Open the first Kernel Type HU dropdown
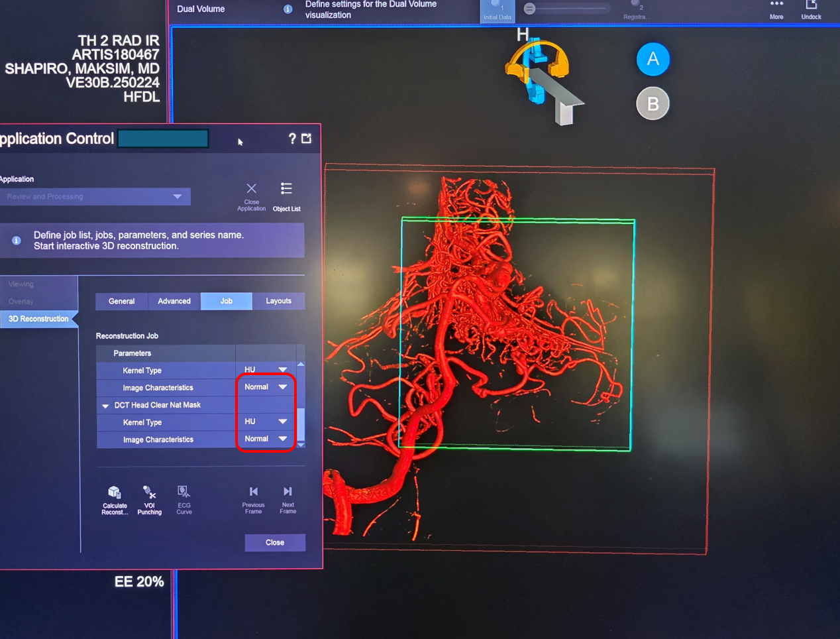 pyautogui.click(x=266, y=370)
